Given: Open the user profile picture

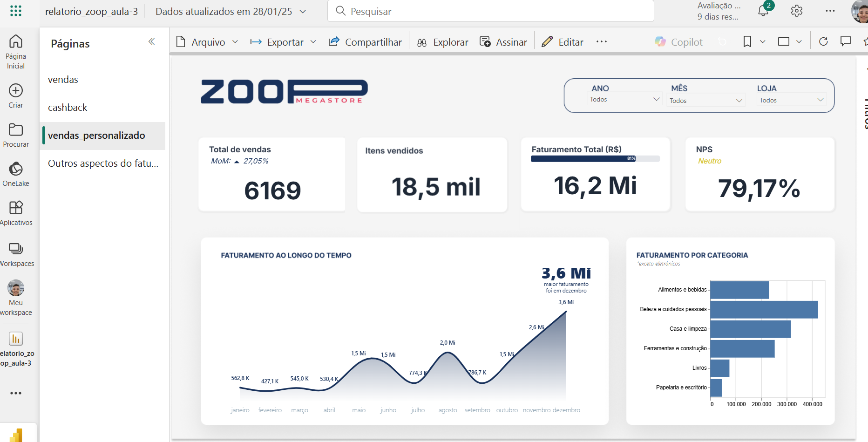Looking at the screenshot, I should pos(860,11).
